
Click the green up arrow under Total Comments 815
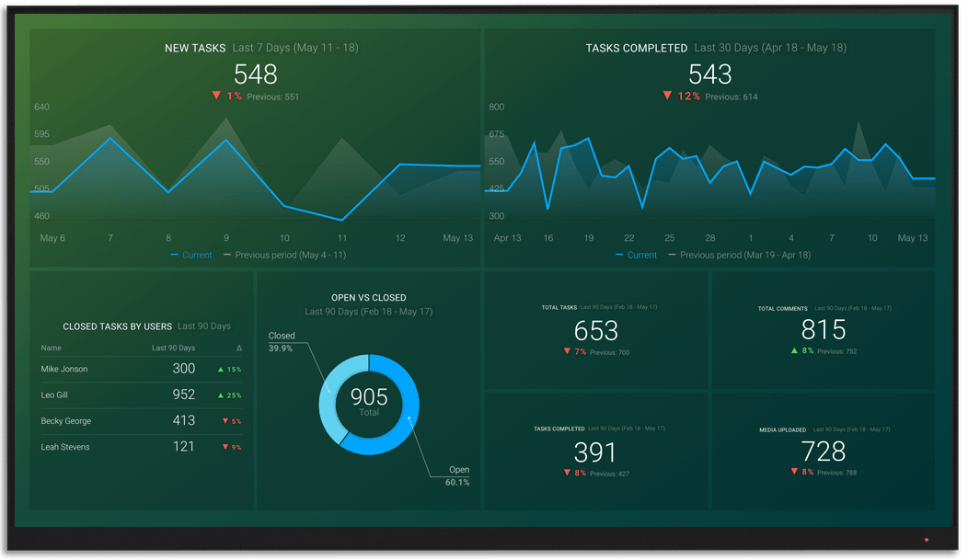pos(794,350)
